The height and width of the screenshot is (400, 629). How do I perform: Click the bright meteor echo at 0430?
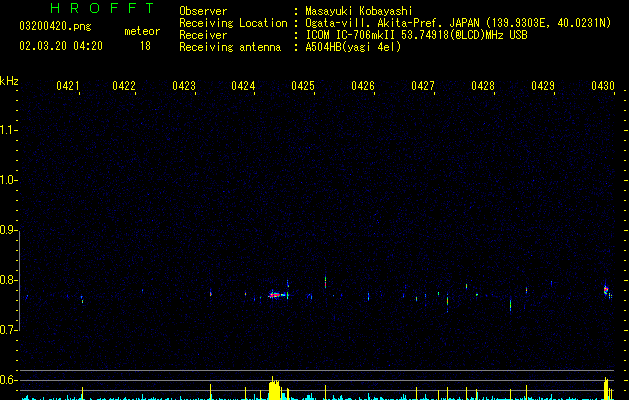click(x=606, y=290)
